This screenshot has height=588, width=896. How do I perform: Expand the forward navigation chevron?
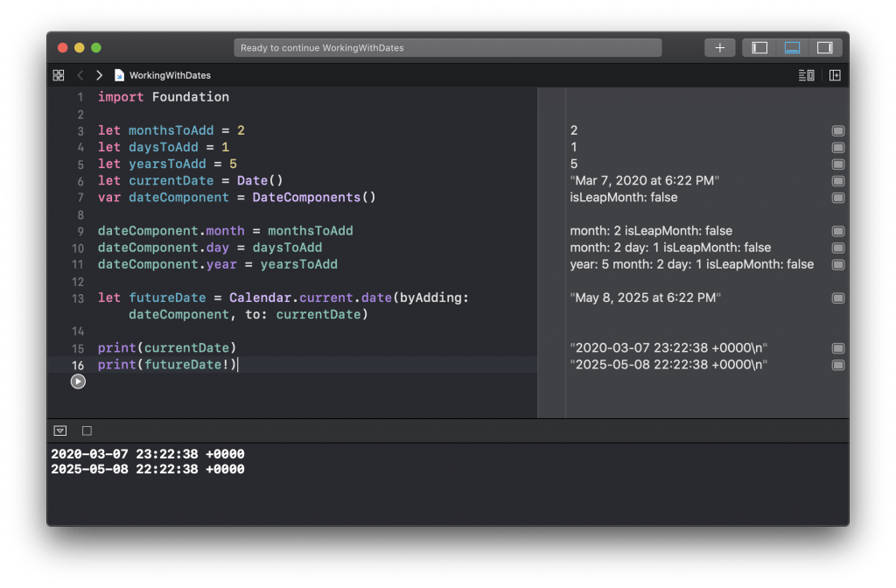pos(99,75)
